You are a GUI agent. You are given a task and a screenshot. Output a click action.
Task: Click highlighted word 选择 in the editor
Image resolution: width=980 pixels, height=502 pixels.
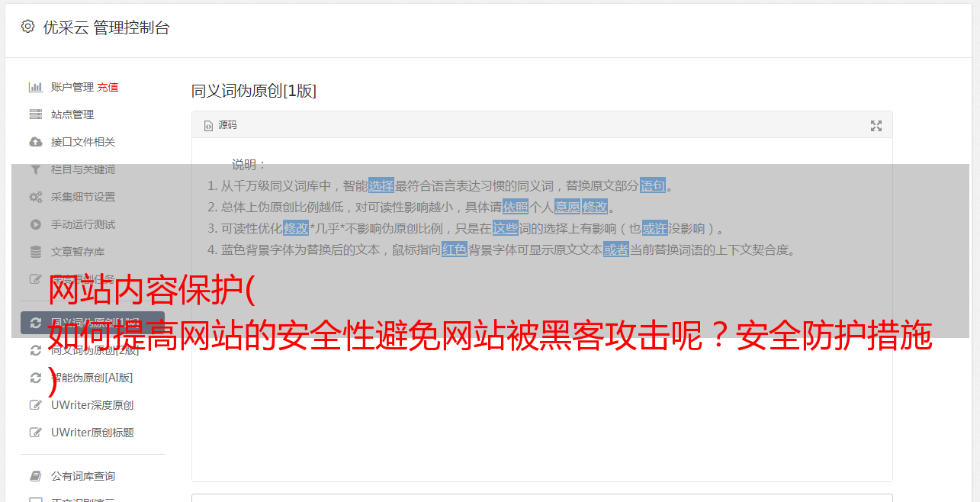[x=381, y=185]
